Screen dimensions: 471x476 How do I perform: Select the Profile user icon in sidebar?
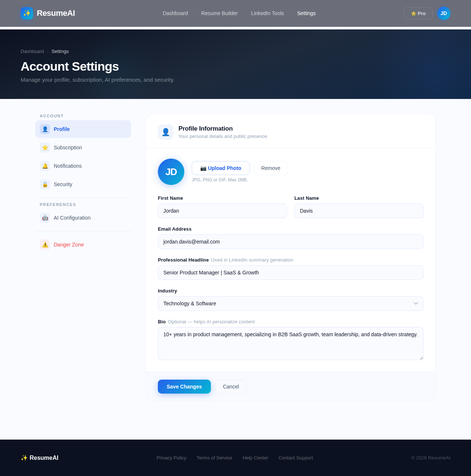click(x=45, y=129)
